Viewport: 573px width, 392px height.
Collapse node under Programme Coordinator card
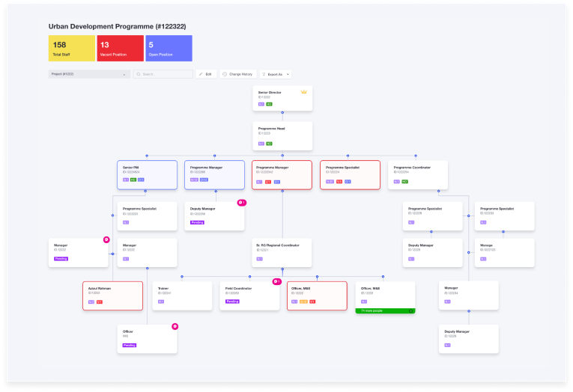[x=438, y=191]
